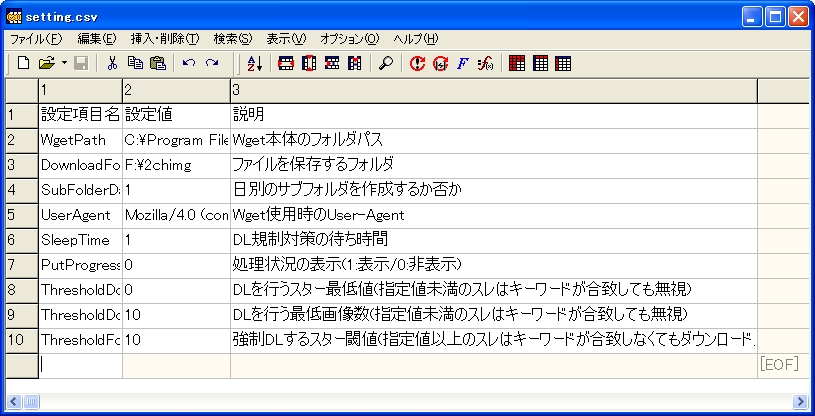
Task: Click the insert column icon
Action: click(x=309, y=63)
